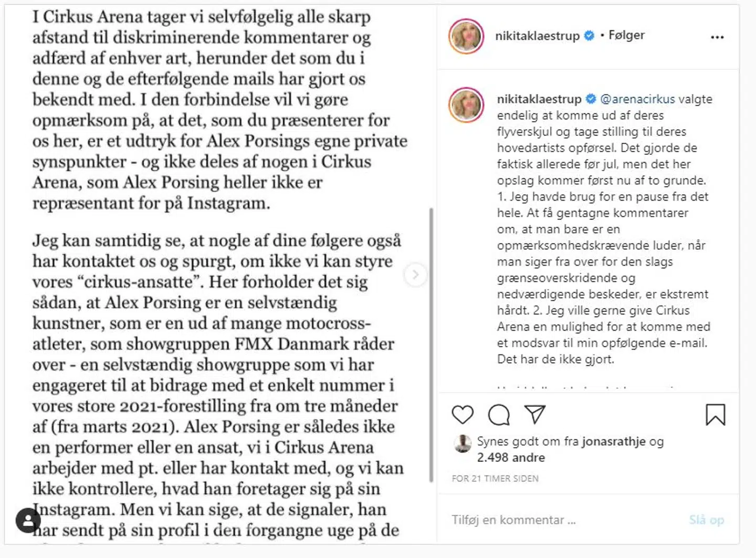Open the @arenacirkus mention link
Image resolution: width=756 pixels, height=558 pixels.
coord(637,99)
